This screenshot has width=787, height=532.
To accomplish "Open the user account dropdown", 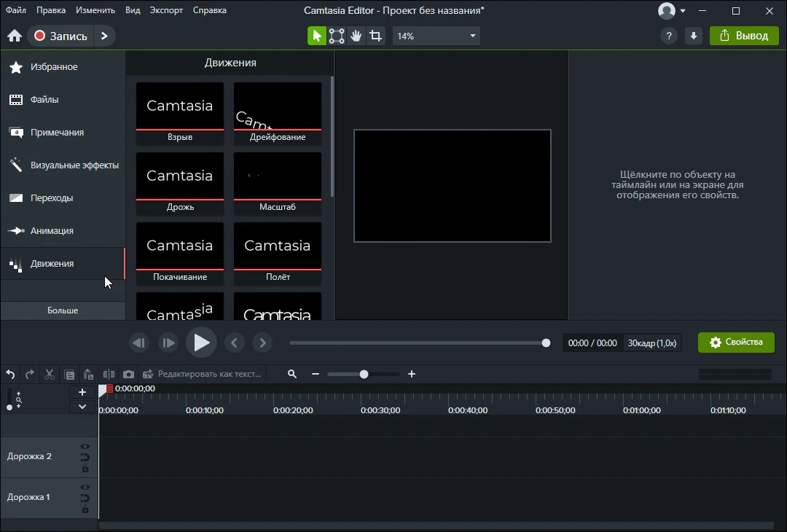I will [672, 10].
